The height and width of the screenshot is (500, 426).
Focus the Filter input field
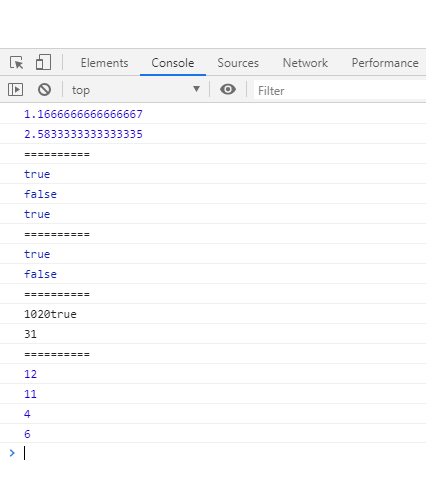pyautogui.click(x=340, y=90)
